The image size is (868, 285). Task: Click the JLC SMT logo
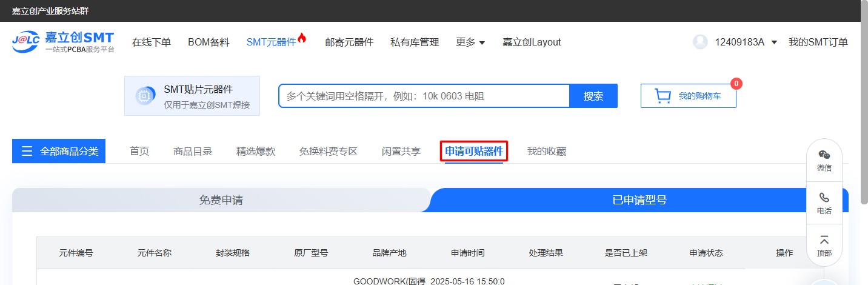[63, 42]
